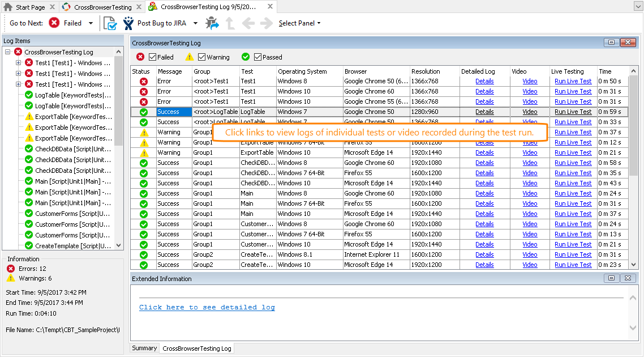
Task: Click success icon in Internet Explorer 11 row
Action: (144, 254)
